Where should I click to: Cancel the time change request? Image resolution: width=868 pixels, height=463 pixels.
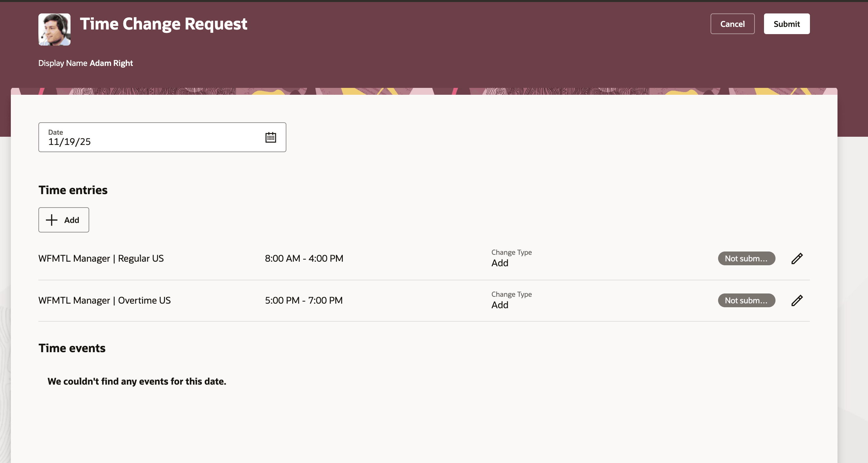tap(732, 24)
